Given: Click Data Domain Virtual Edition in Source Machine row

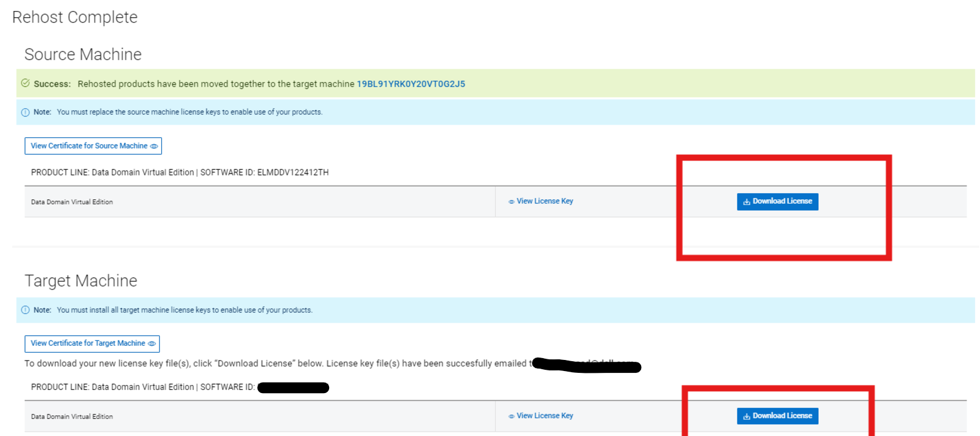Looking at the screenshot, I should pos(72,202).
